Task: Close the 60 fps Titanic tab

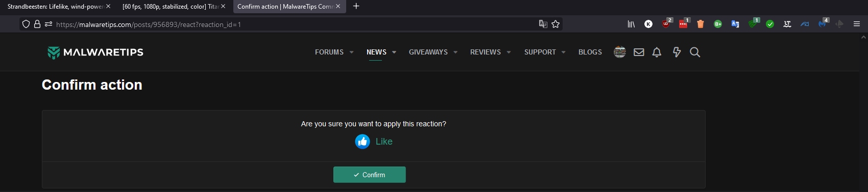Action: click(223, 6)
